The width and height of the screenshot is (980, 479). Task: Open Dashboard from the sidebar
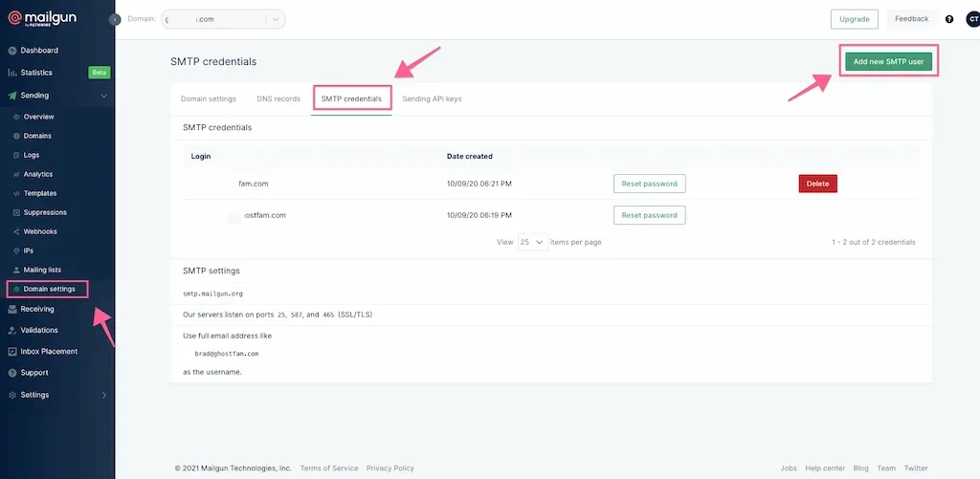click(x=38, y=51)
